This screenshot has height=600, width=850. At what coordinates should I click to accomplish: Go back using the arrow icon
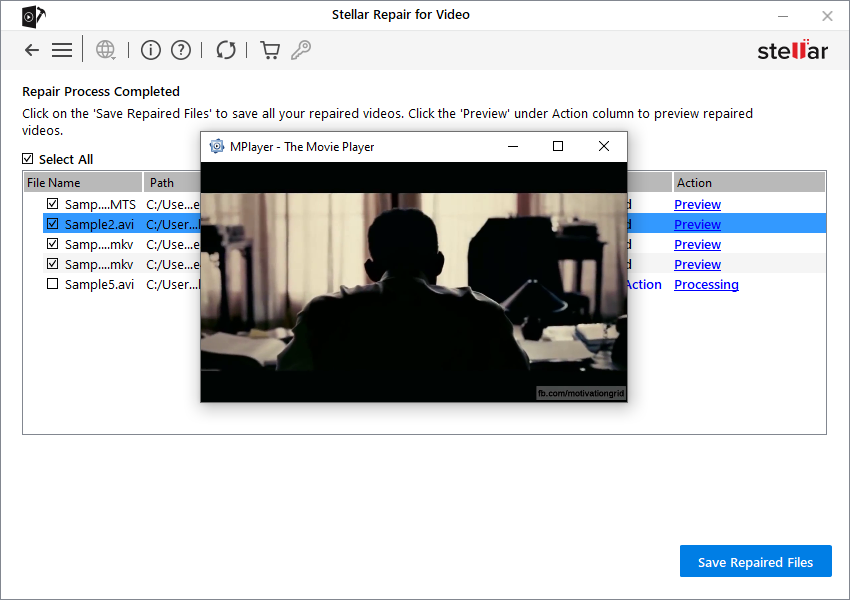click(32, 50)
